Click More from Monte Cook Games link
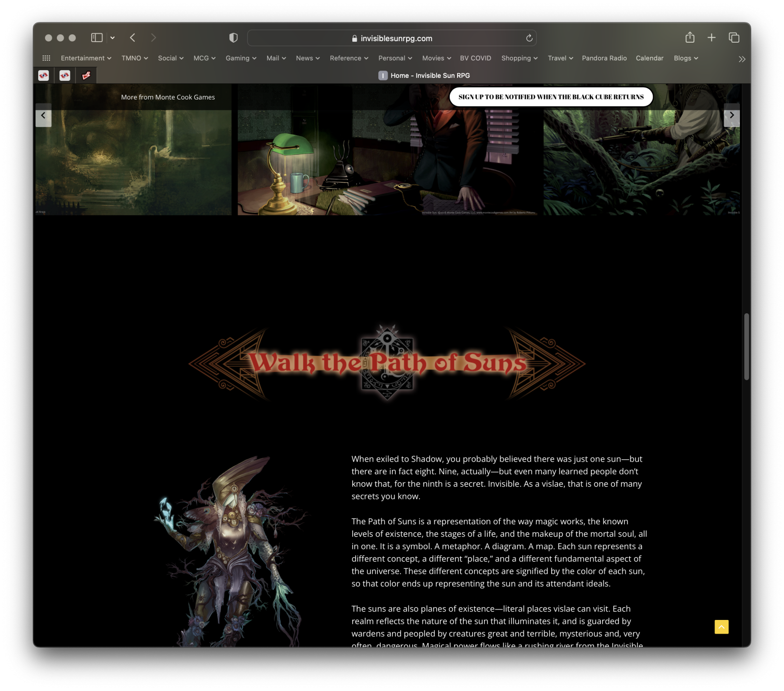This screenshot has height=691, width=784. (168, 97)
